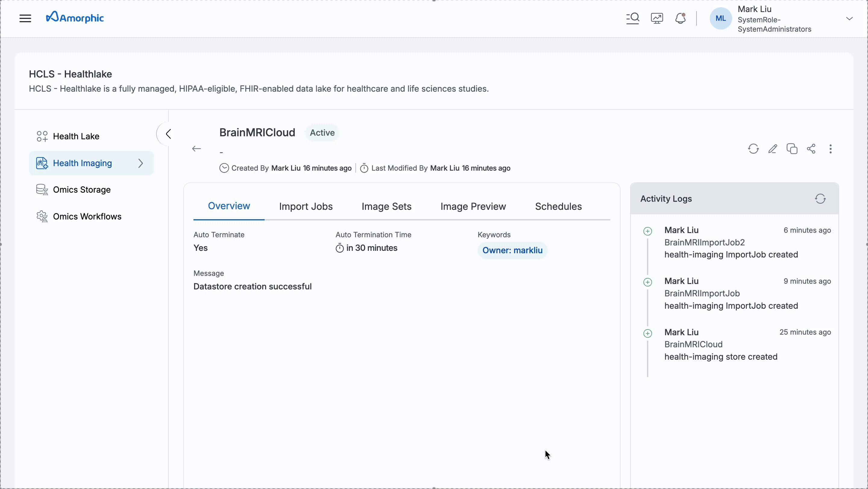Click the edit pencil icon

pyautogui.click(x=772, y=149)
